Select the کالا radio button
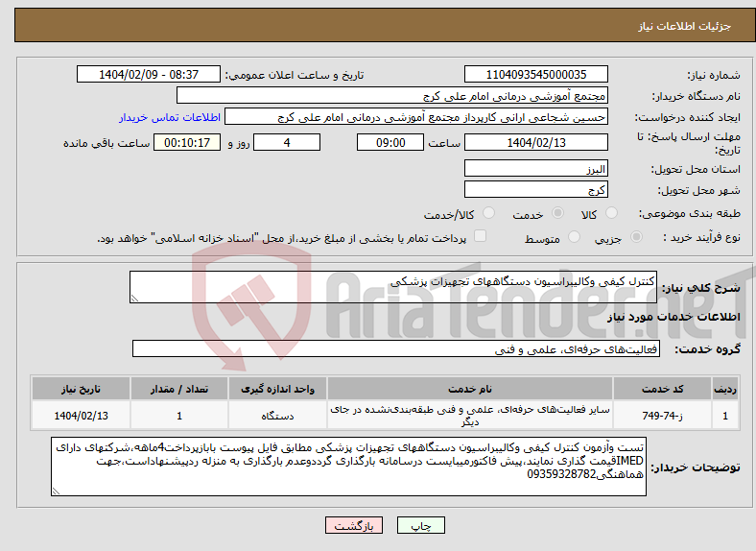This screenshot has height=551, width=756. point(611,213)
